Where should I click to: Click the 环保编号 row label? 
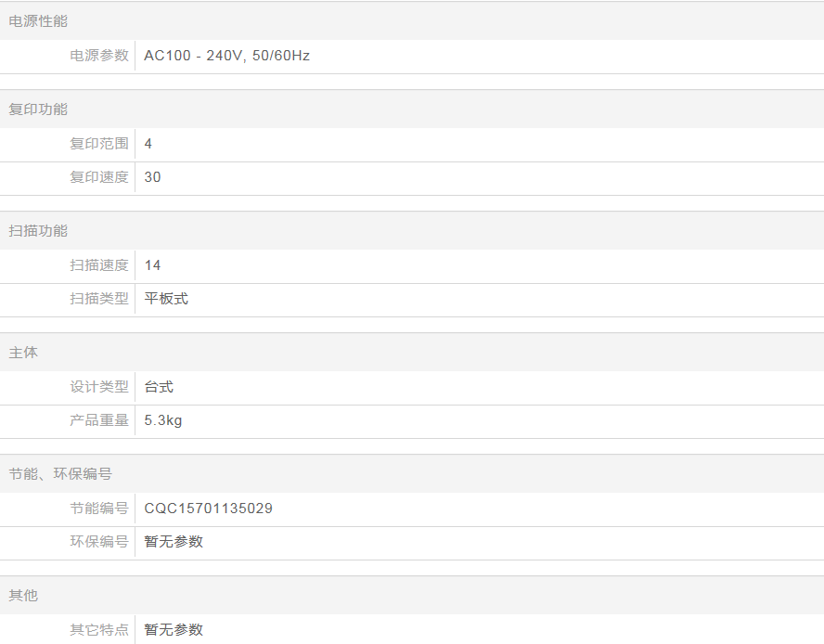click(99, 542)
